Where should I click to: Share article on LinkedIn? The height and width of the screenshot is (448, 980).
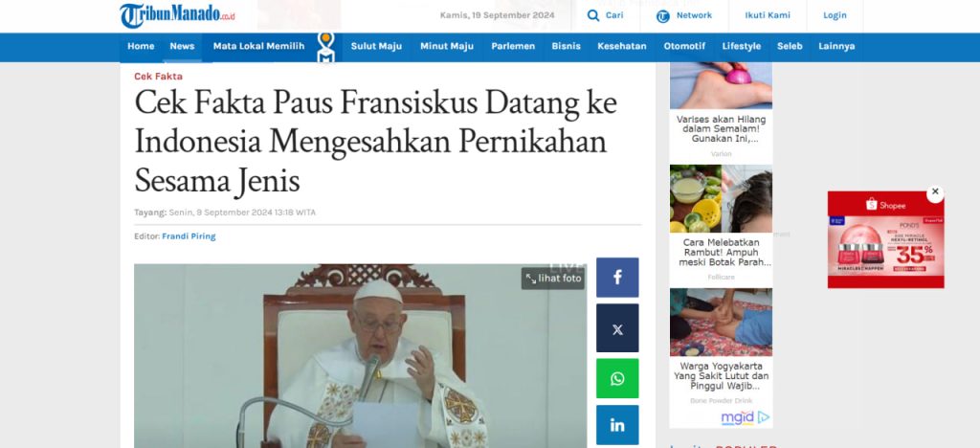click(x=617, y=426)
